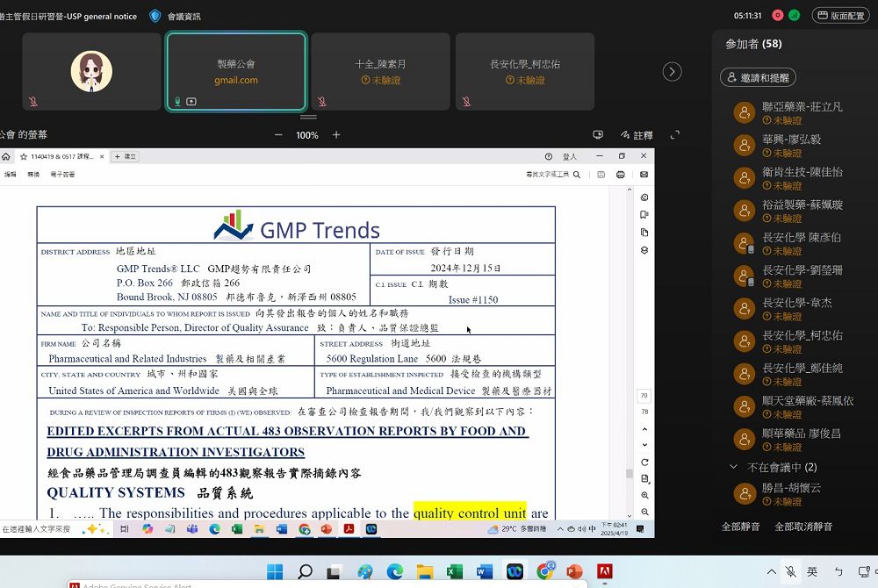Image resolution: width=878 pixels, height=588 pixels.
Task: Rotate the PDF page clockwise
Action: click(x=644, y=463)
